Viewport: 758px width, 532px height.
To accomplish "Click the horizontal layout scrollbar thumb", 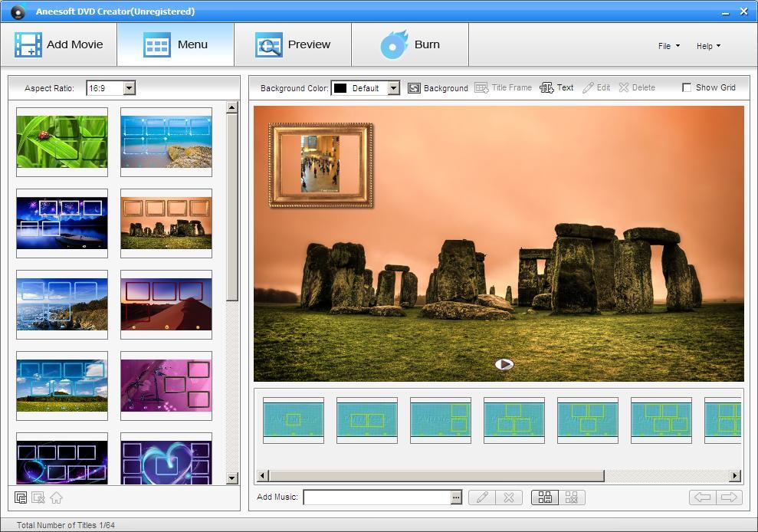I will click(437, 475).
